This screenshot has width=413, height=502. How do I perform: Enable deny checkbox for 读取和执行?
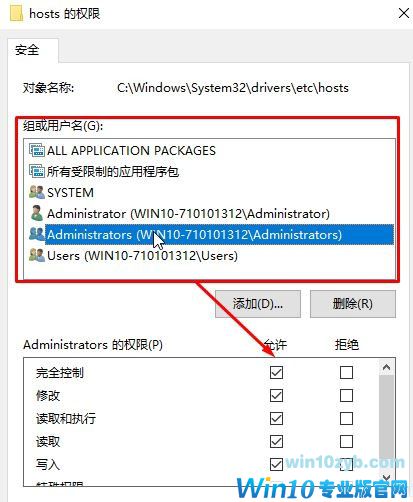(346, 418)
